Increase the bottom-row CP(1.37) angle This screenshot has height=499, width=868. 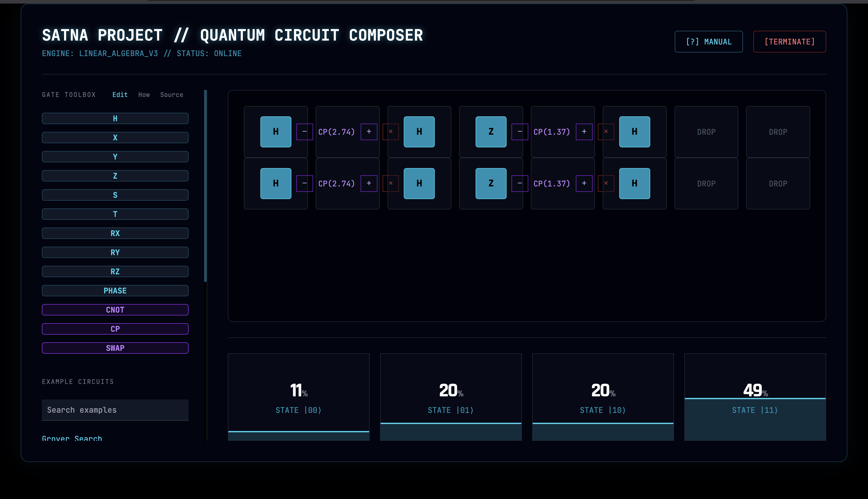point(584,183)
